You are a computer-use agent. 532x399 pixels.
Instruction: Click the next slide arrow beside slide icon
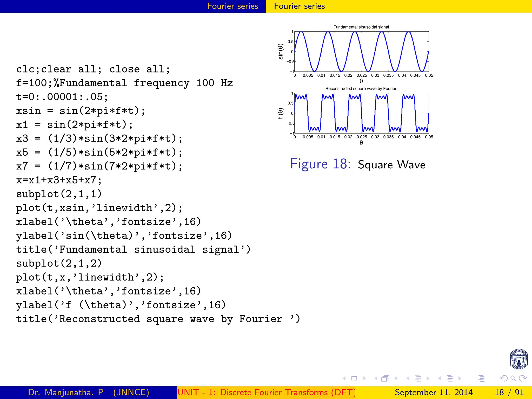coord(364,378)
